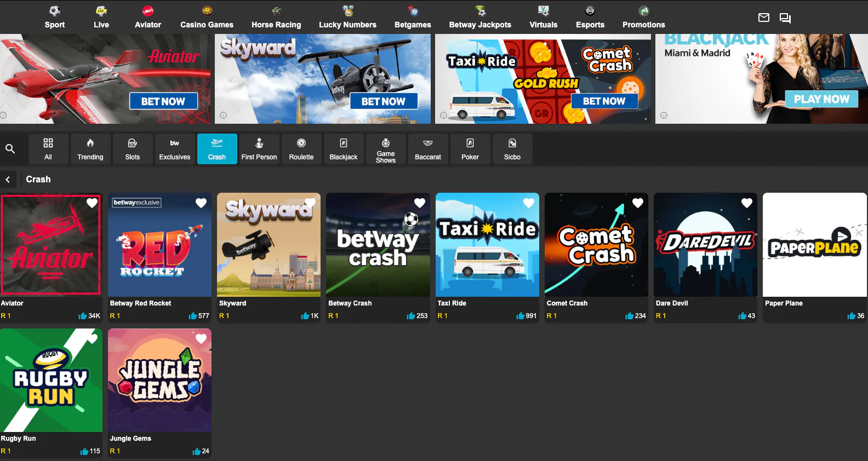Image resolution: width=868 pixels, height=461 pixels.
Task: Favorite Betway Crash with its heart
Action: click(x=420, y=203)
